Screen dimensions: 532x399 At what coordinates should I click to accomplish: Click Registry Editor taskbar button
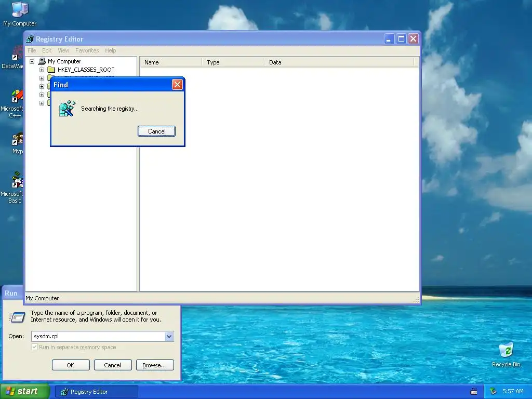click(96, 392)
